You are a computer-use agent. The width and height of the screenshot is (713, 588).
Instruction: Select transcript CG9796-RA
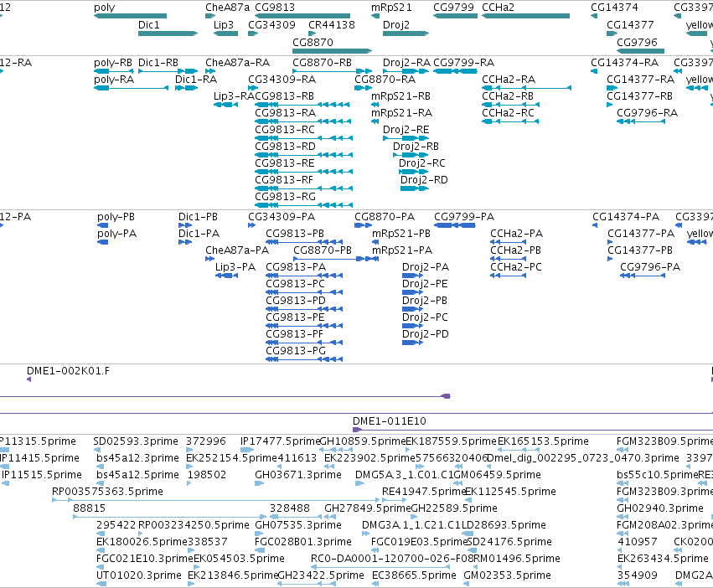click(641, 121)
